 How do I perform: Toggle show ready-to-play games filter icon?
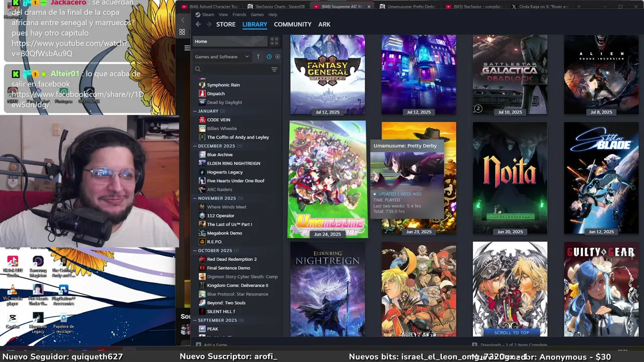coord(277,57)
